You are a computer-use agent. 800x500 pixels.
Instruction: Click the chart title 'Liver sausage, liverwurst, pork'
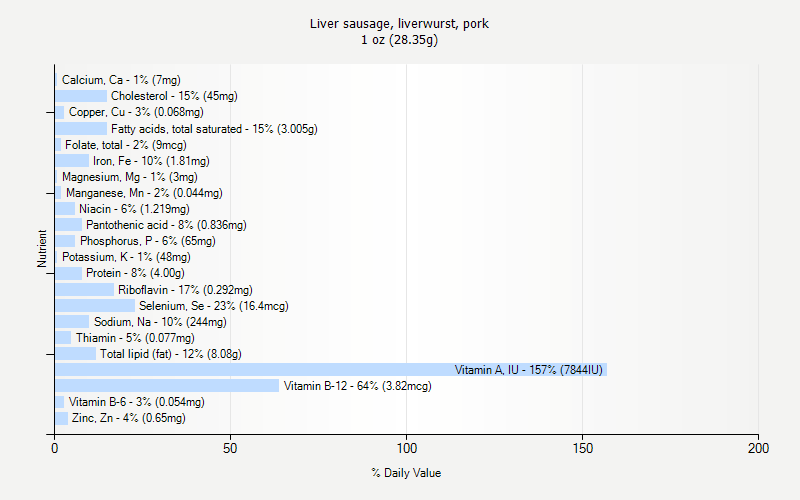click(x=399, y=24)
